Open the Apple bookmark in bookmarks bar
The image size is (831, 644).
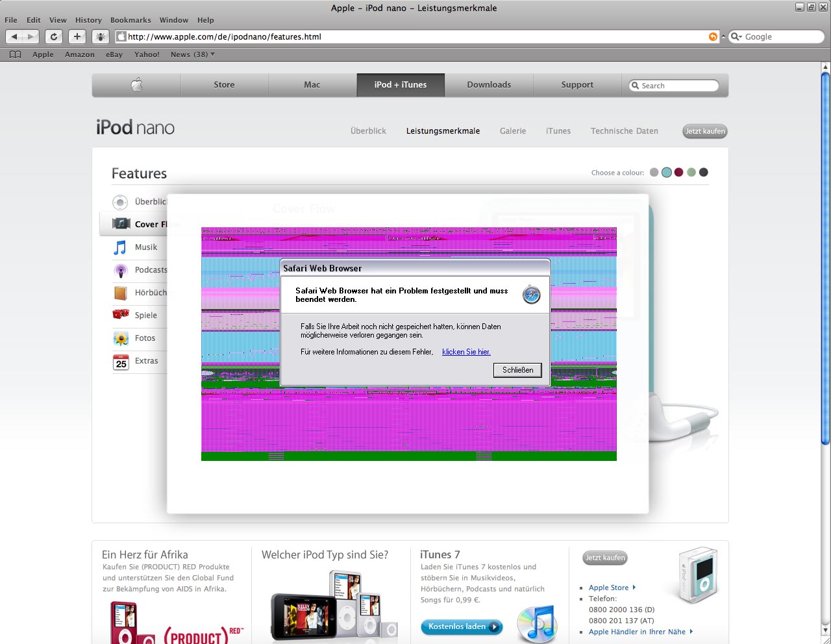(x=43, y=55)
